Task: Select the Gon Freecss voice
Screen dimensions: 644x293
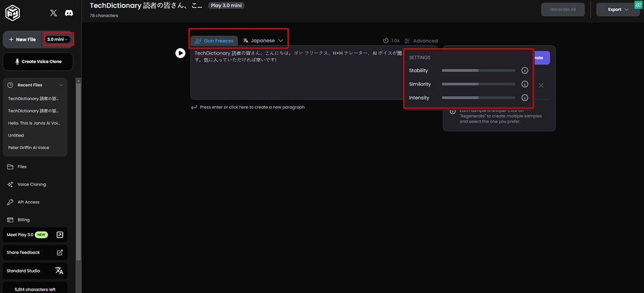Action: click(x=214, y=41)
